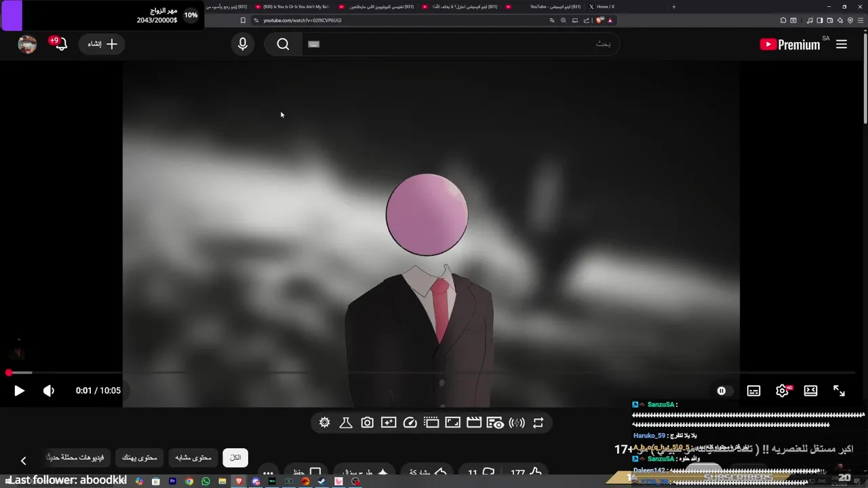
Task: Open Premiere Pro from the taskbar
Action: [x=172, y=481]
